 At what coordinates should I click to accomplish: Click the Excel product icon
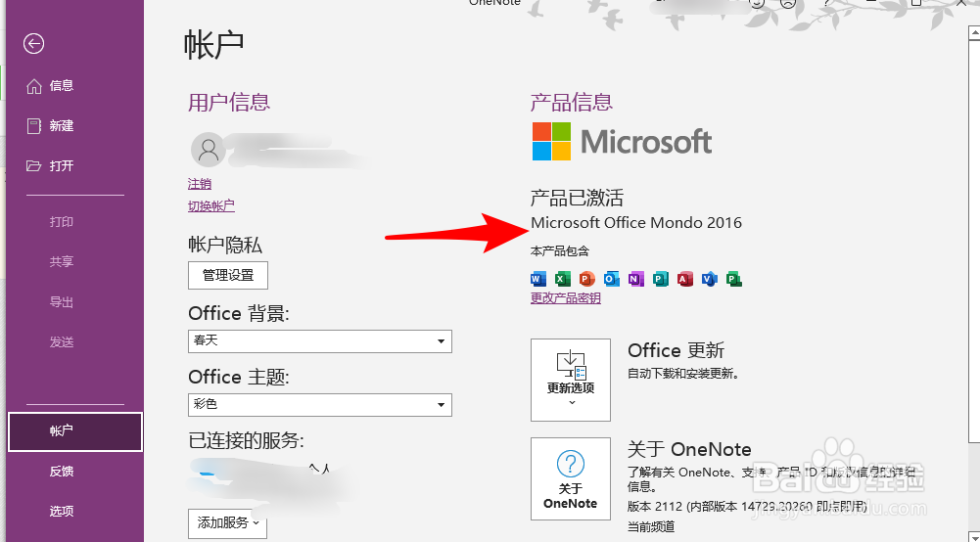pyautogui.click(x=563, y=279)
